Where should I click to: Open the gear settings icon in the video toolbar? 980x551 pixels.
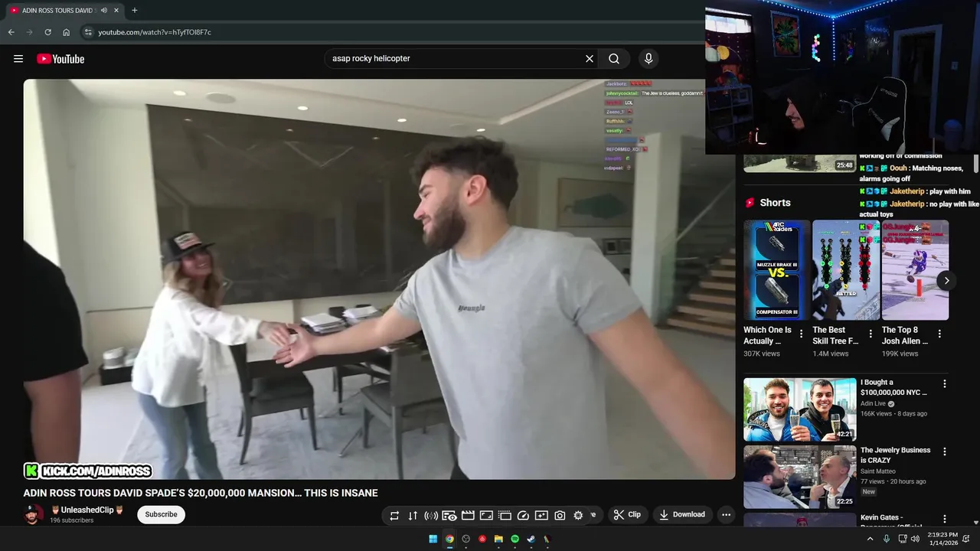pyautogui.click(x=578, y=516)
